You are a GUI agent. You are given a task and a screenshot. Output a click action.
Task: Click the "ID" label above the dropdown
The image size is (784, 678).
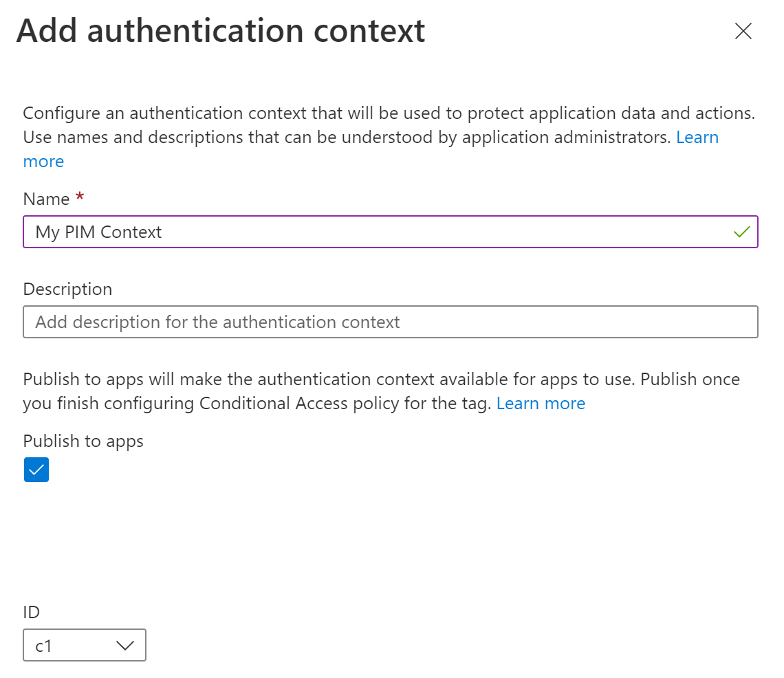(32, 613)
